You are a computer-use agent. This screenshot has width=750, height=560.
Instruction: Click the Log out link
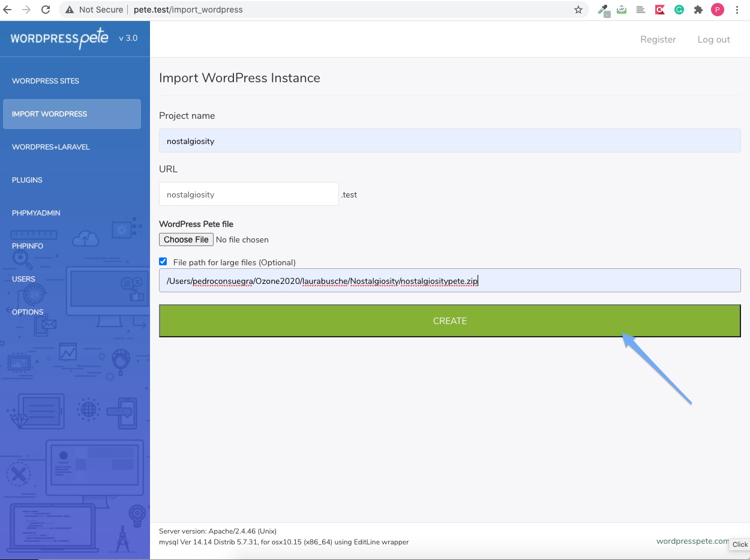[x=713, y=40]
